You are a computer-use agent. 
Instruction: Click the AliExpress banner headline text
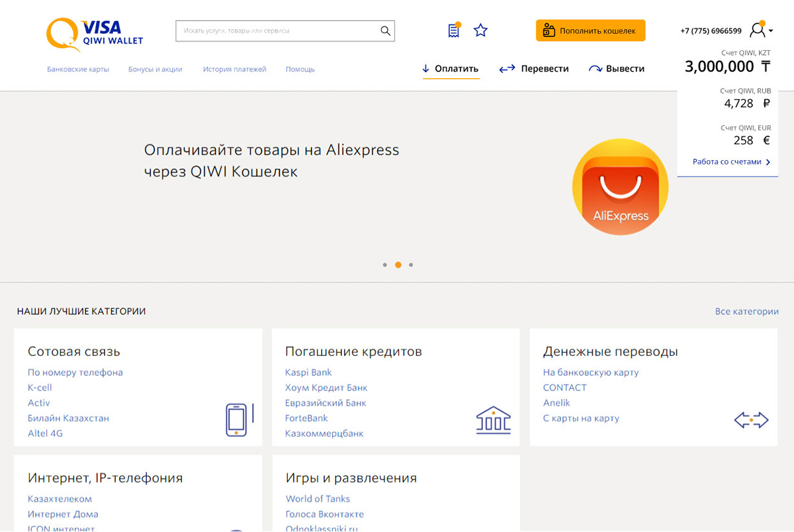(272, 161)
